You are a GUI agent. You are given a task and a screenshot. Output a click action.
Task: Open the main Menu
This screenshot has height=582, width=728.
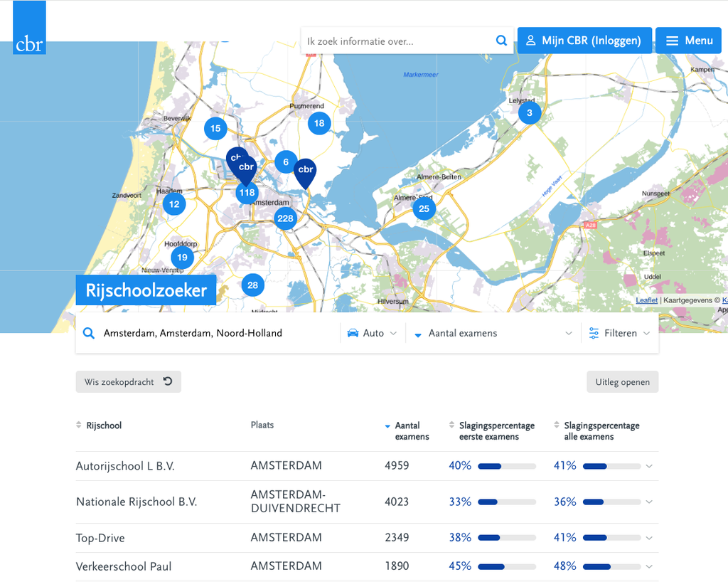[689, 41]
